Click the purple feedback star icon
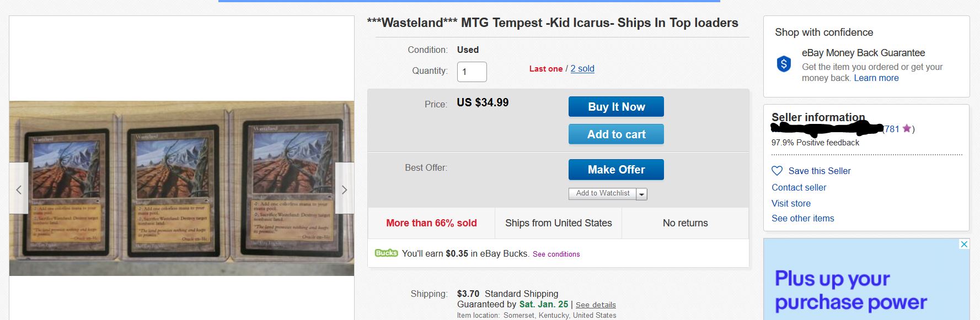The image size is (980, 320). point(907,129)
